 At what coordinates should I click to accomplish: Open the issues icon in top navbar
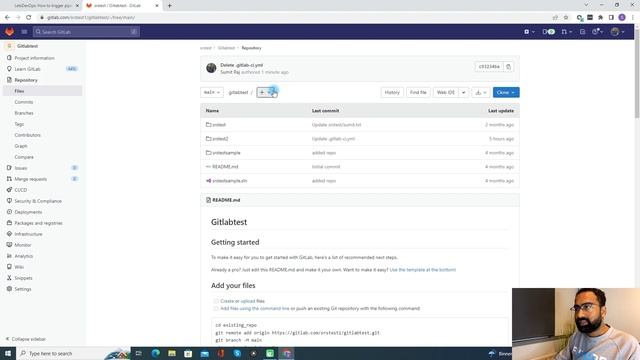click(x=548, y=31)
